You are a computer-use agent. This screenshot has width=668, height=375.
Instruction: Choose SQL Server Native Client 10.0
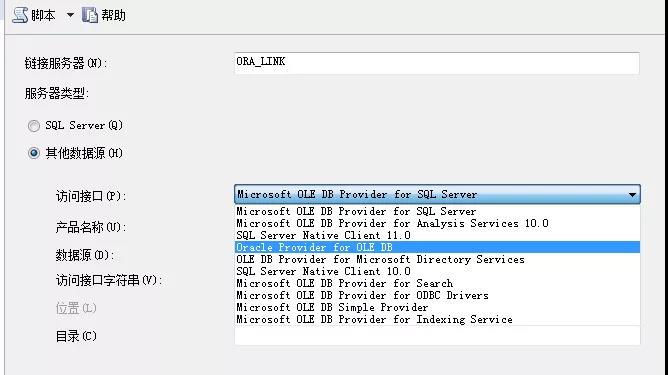[x=437, y=271]
